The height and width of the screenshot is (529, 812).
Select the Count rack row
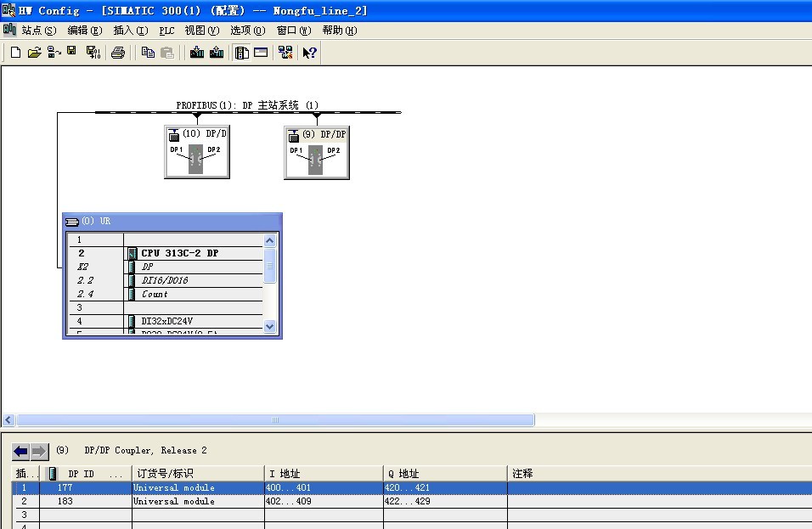tap(166, 294)
